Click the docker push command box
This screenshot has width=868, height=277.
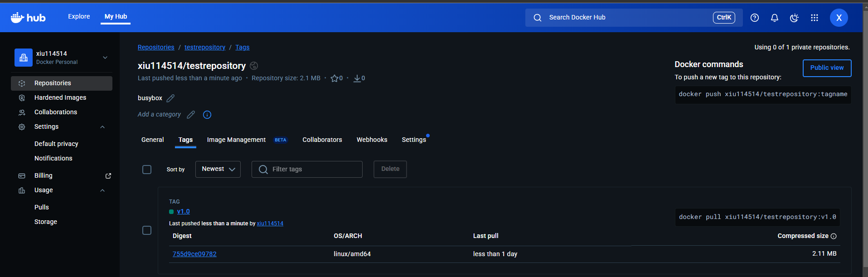click(x=763, y=94)
